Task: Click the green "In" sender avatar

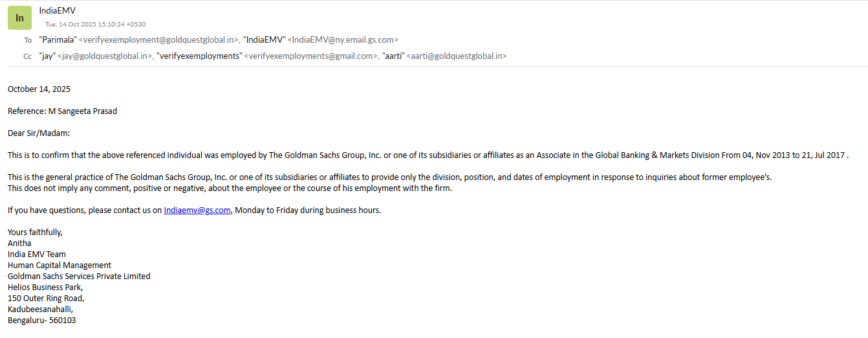Action: pos(19,17)
